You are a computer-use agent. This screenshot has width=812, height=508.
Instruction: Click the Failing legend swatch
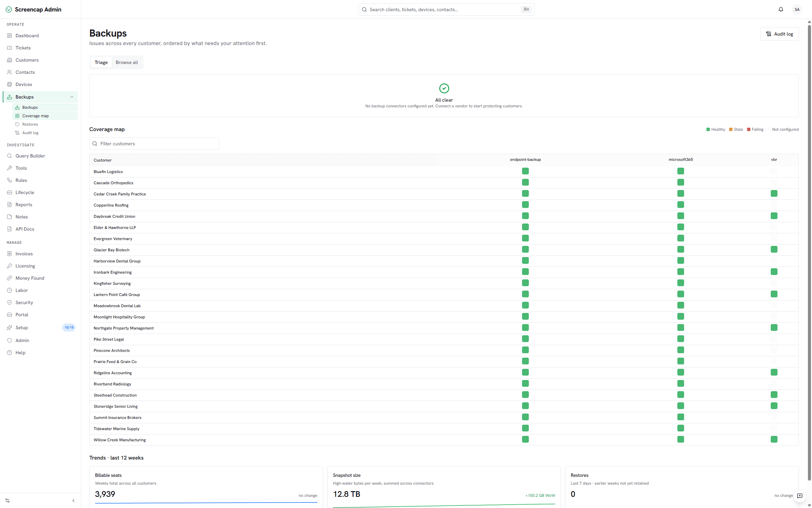(x=749, y=129)
